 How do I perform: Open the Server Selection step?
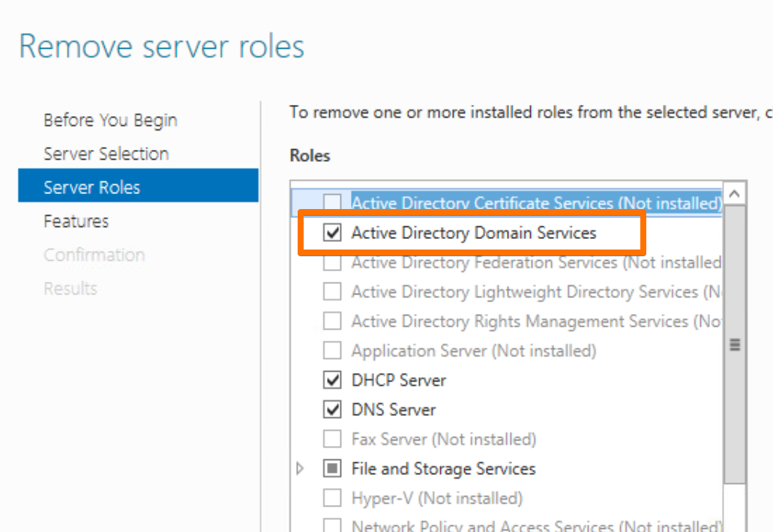click(105, 154)
